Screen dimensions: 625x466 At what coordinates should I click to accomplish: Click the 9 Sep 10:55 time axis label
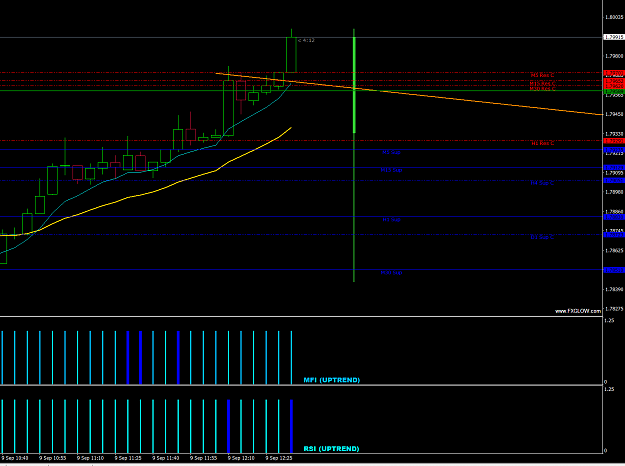click(x=52, y=458)
